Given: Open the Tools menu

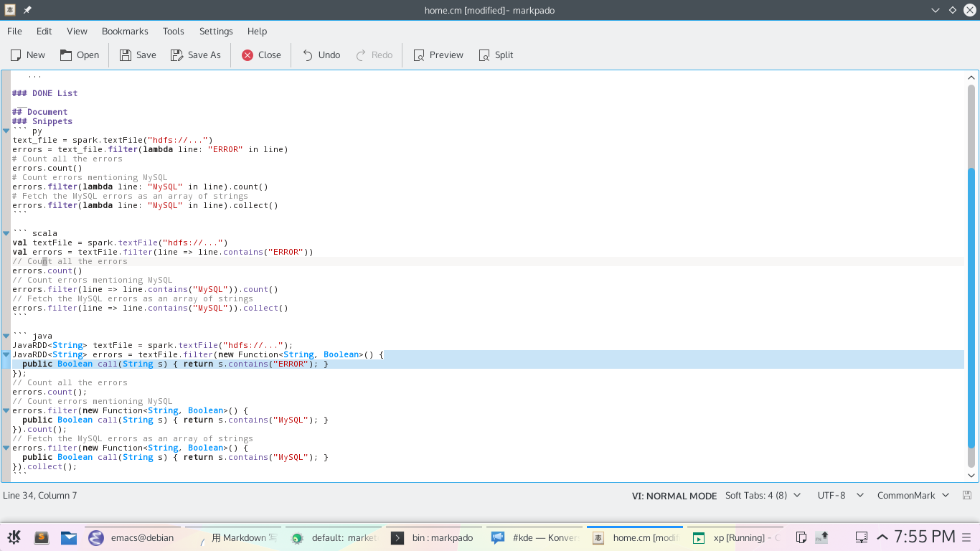Looking at the screenshot, I should pos(173,31).
